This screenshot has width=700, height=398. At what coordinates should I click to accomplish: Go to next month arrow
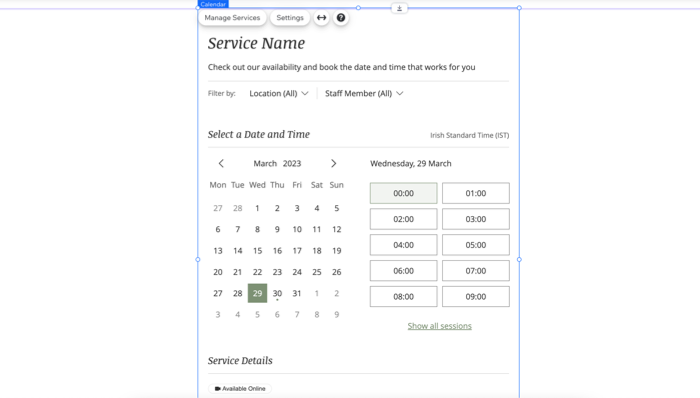(333, 163)
